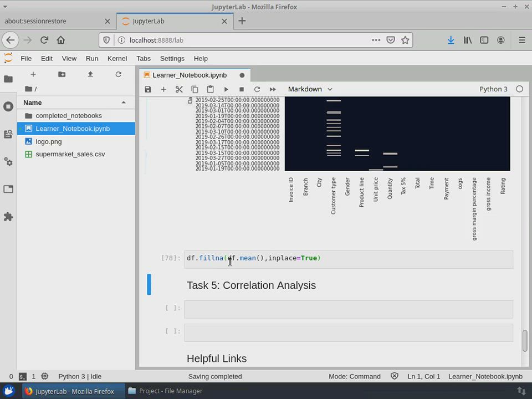The width and height of the screenshot is (532, 399).
Task: Open the Help menu
Action: click(x=201, y=58)
